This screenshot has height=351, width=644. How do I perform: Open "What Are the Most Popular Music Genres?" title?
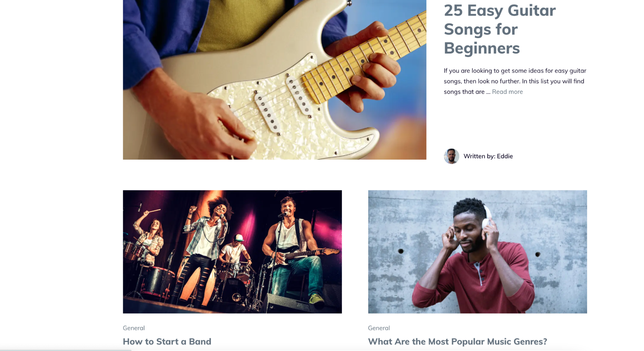[457, 341]
